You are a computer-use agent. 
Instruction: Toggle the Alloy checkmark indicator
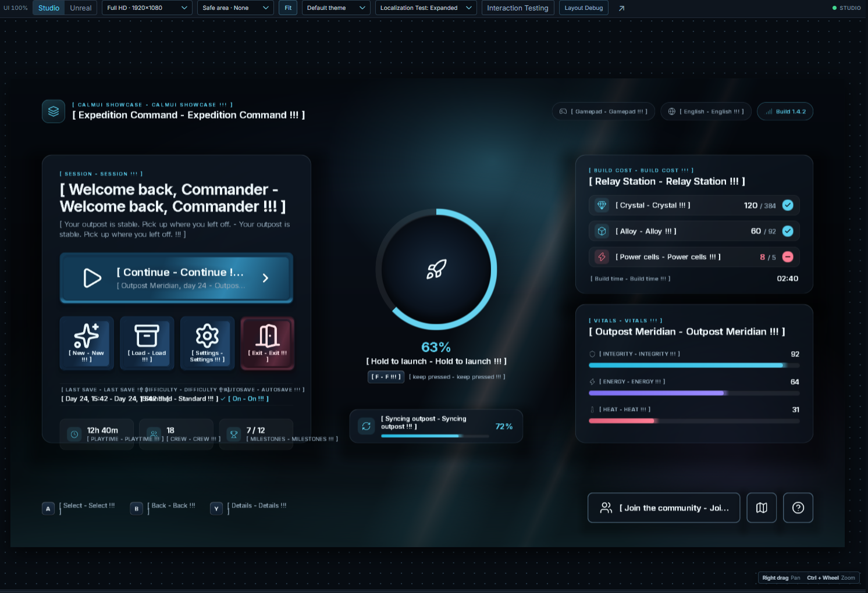click(x=788, y=231)
